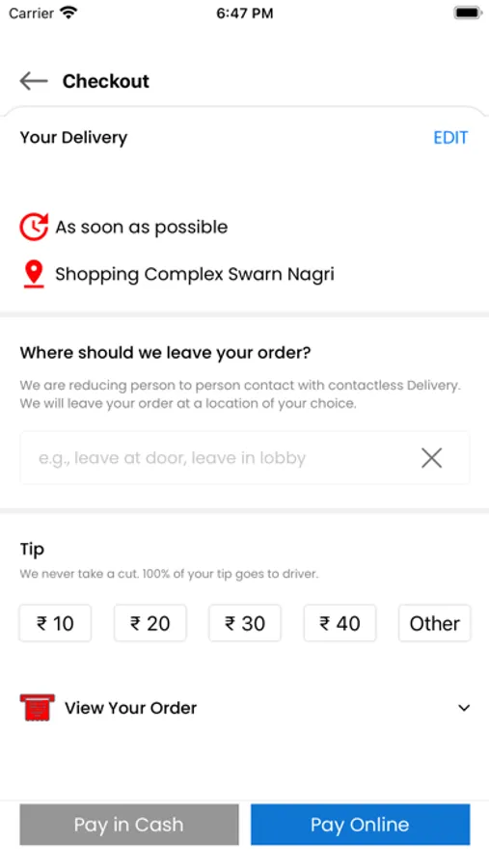Choose the ₹ 40 tip amount
The image size is (489, 868).
(x=340, y=623)
